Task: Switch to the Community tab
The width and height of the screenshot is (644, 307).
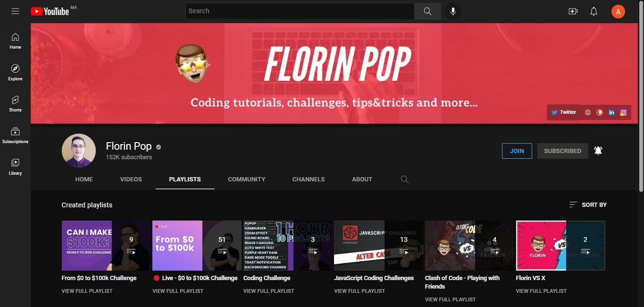Action: tap(246, 179)
